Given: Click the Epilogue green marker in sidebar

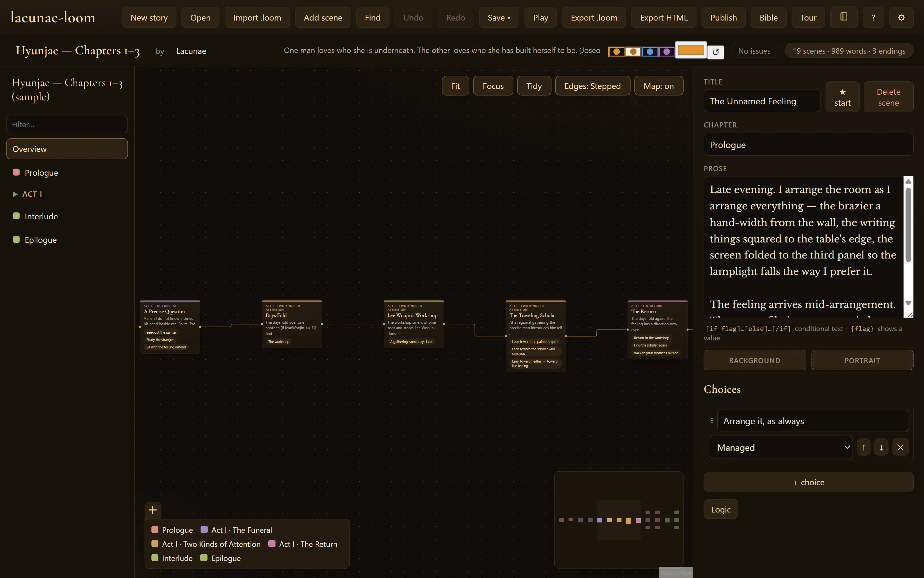Looking at the screenshot, I should coord(16,239).
